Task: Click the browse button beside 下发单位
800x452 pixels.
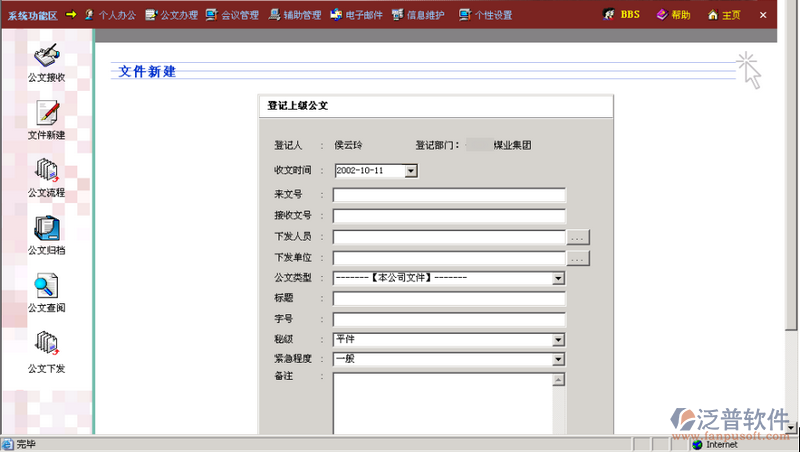Action: tap(578, 258)
